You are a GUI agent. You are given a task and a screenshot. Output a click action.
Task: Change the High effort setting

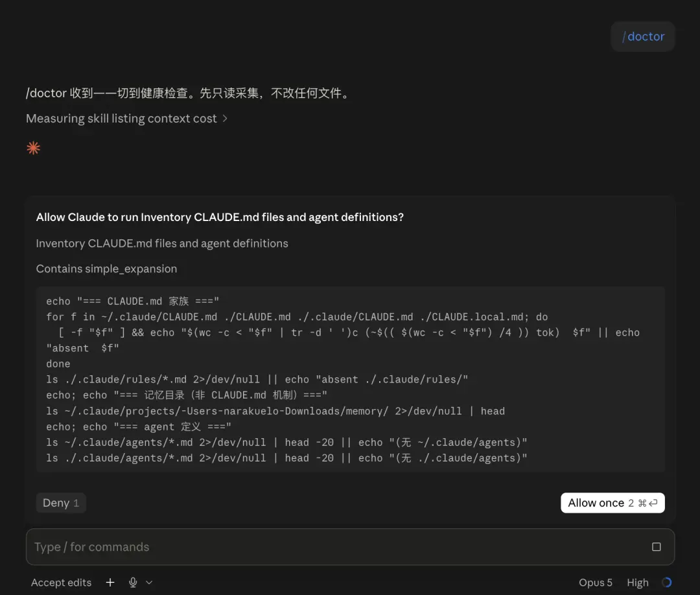pos(638,583)
